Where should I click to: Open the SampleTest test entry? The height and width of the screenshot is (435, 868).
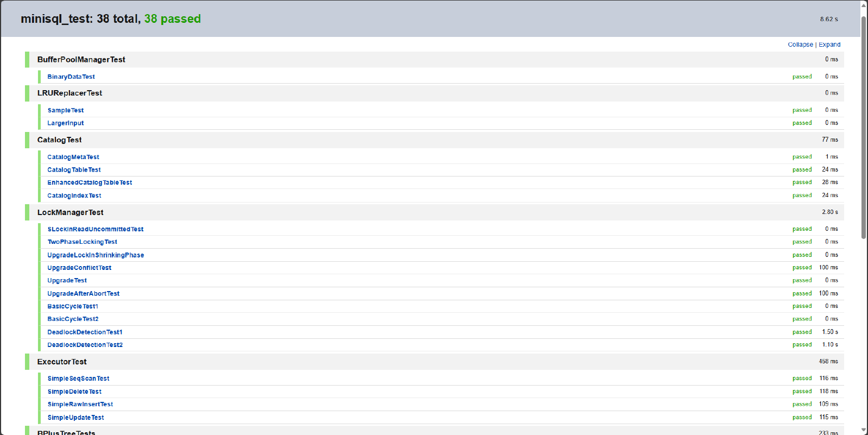pyautogui.click(x=66, y=110)
